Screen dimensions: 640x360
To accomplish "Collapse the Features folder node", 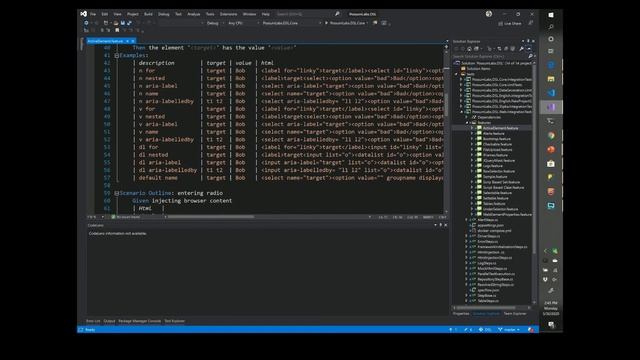I will (467, 122).
